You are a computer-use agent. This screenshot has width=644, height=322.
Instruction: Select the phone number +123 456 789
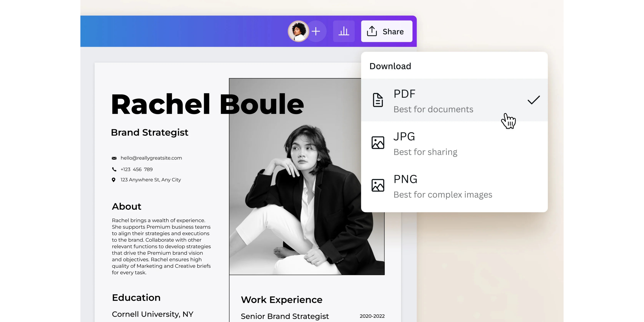(136, 169)
